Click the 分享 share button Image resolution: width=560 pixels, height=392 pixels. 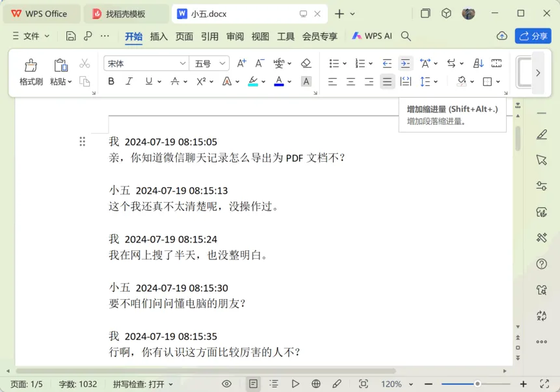[x=533, y=36]
